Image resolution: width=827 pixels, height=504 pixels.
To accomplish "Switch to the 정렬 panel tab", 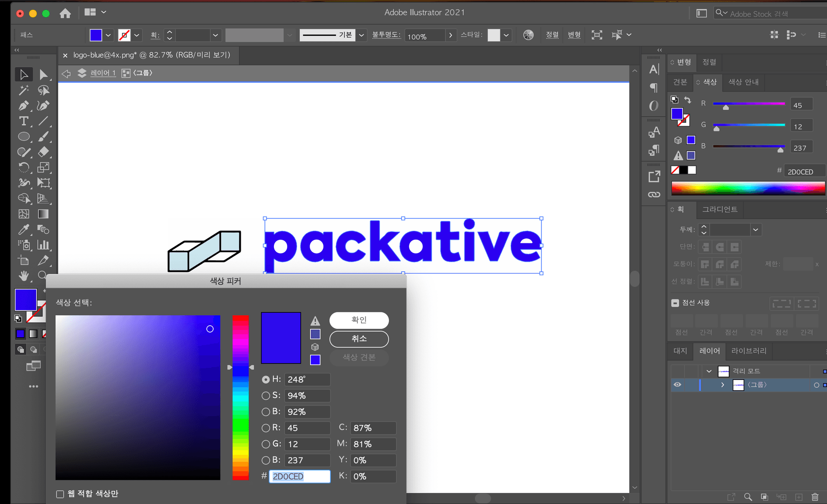I will tap(709, 62).
